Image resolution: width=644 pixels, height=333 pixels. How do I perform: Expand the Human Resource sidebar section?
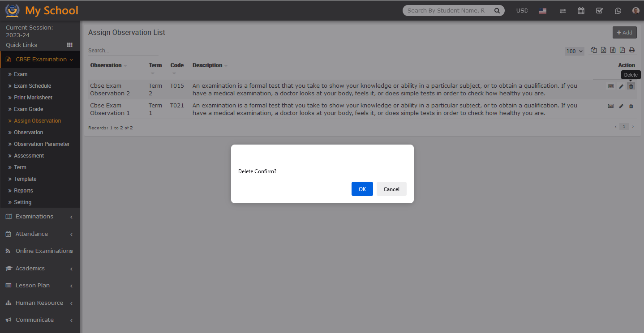[39, 303]
